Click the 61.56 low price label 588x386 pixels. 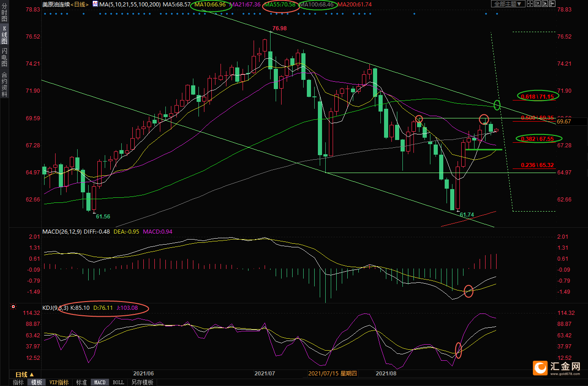(x=103, y=216)
